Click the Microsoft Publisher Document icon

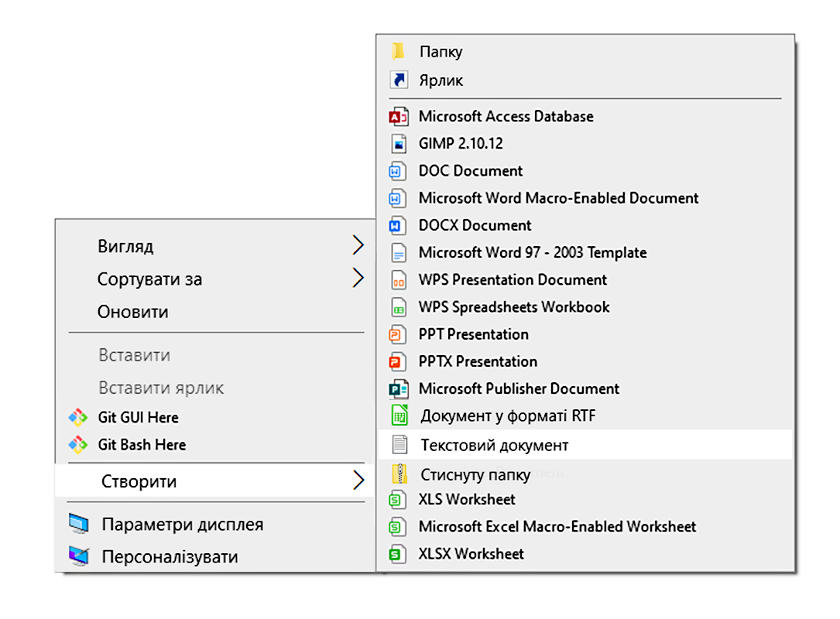pyautogui.click(x=398, y=389)
